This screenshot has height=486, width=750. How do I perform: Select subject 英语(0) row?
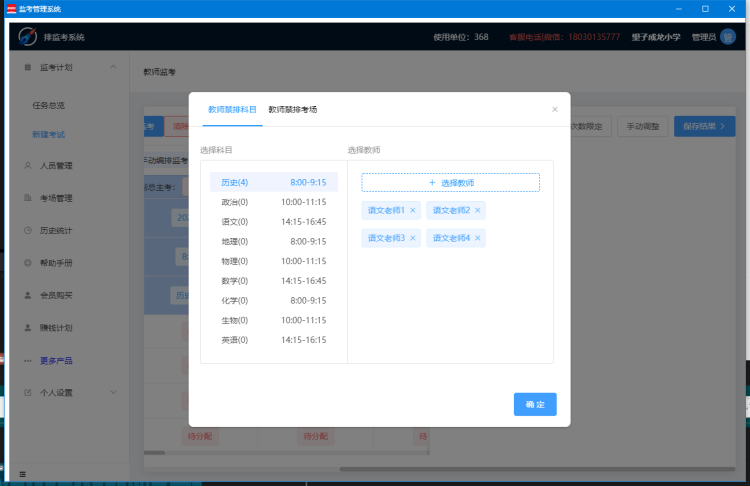[x=274, y=340]
